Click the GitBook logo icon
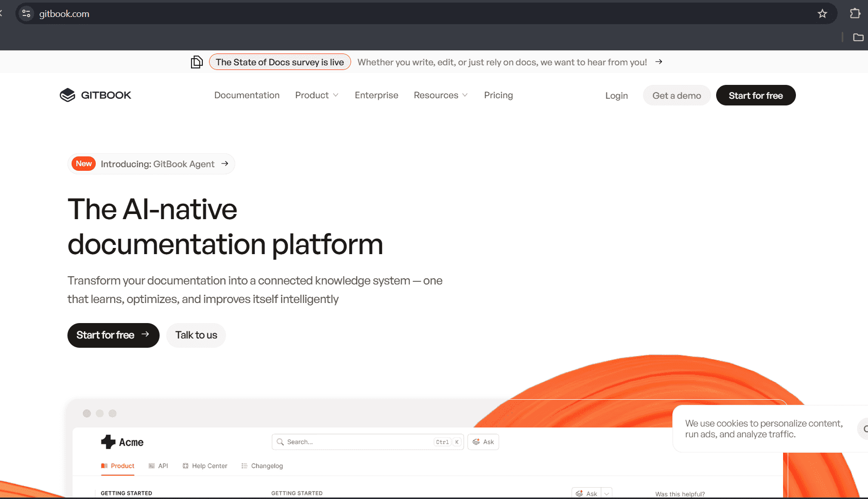Viewport: 868px width, 499px height. 67,95
